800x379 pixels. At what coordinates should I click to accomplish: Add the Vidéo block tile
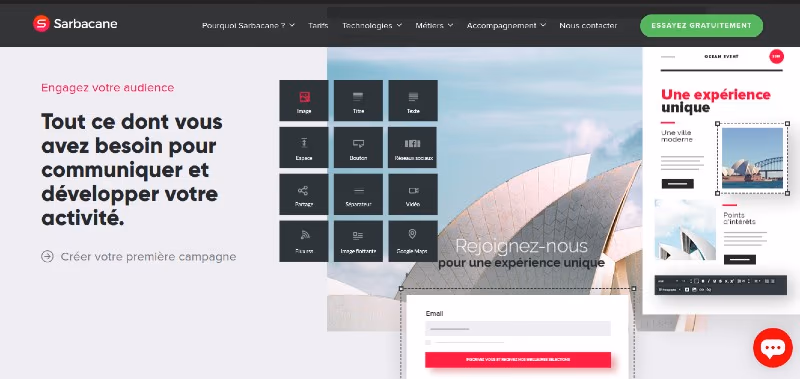click(x=413, y=194)
